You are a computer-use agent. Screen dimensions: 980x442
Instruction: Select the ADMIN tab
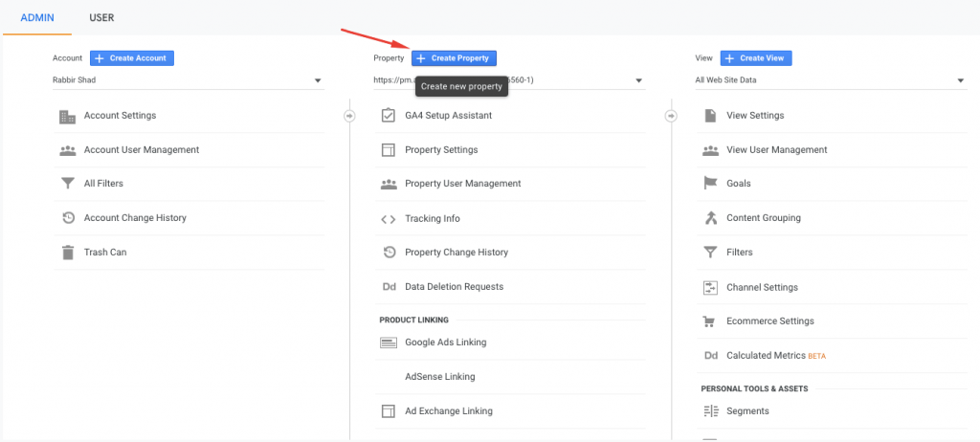36,18
